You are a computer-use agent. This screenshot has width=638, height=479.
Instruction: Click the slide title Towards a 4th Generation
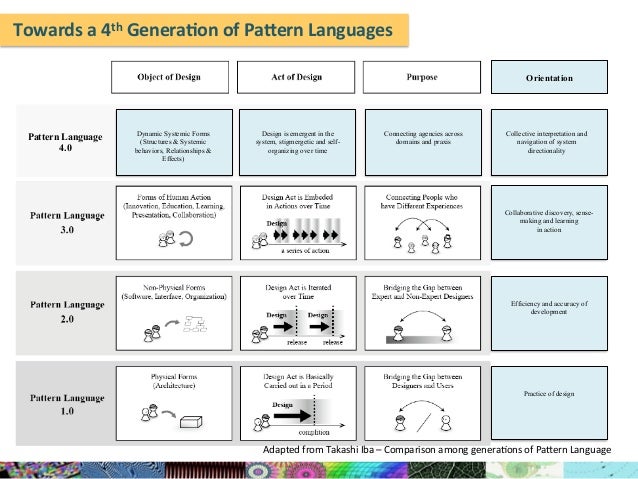pyautogui.click(x=203, y=30)
